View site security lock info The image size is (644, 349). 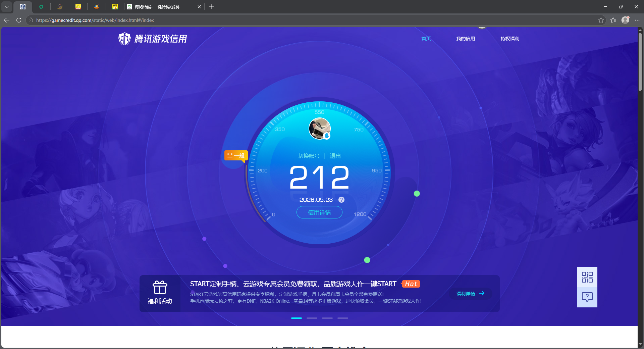(31, 20)
